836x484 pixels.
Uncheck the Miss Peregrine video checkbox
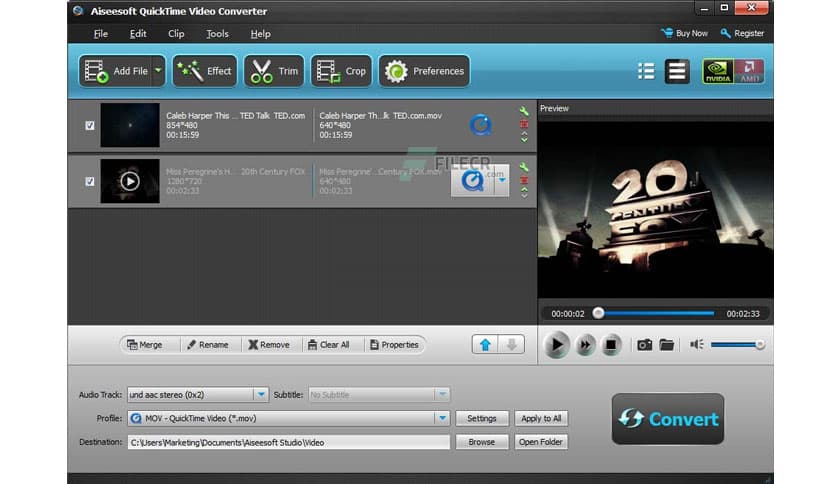90,181
